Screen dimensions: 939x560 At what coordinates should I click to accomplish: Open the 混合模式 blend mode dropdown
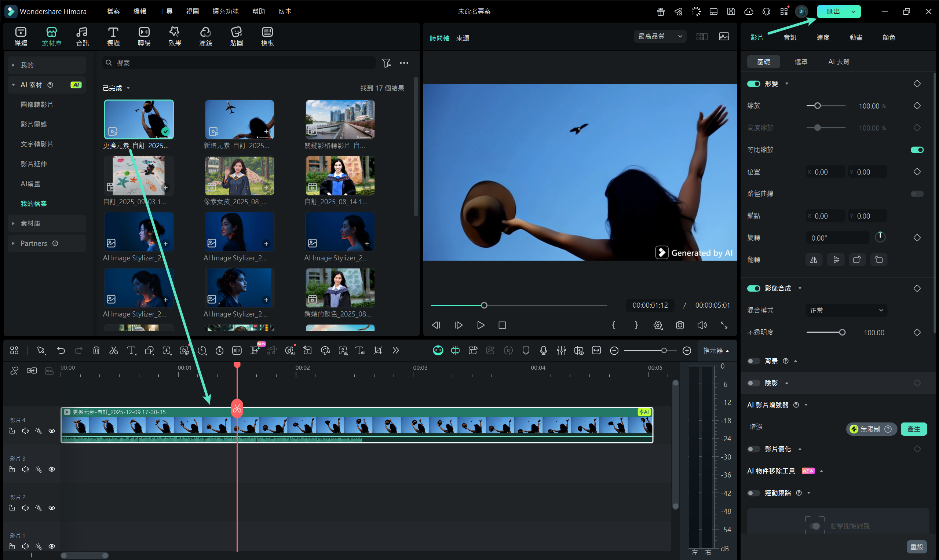(846, 310)
